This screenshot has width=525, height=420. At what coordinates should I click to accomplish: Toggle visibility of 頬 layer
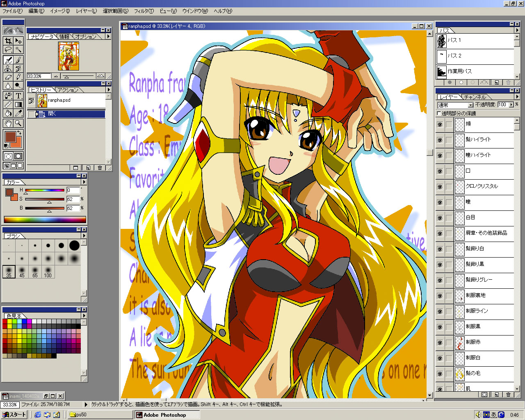(x=440, y=124)
